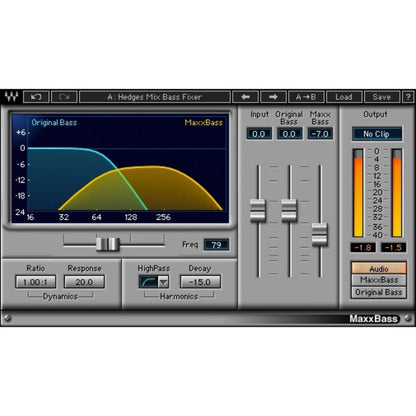416x416 pixels.
Task: Grab the Original Bass fader handle
Action: tap(289, 210)
